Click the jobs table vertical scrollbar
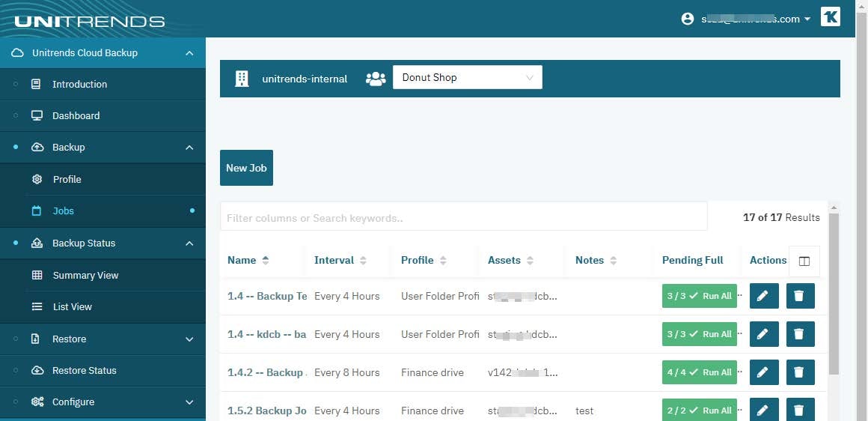Image resolution: width=868 pixels, height=421 pixels. (x=834, y=294)
